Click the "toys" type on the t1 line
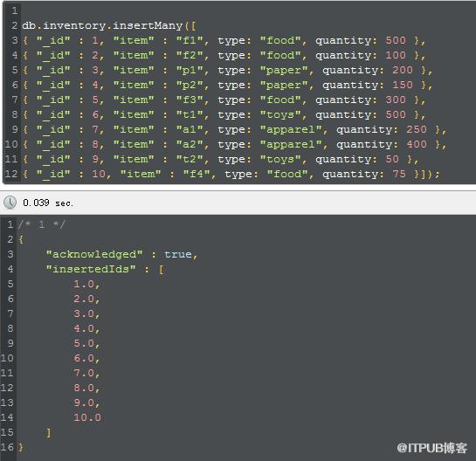 pyautogui.click(x=280, y=115)
